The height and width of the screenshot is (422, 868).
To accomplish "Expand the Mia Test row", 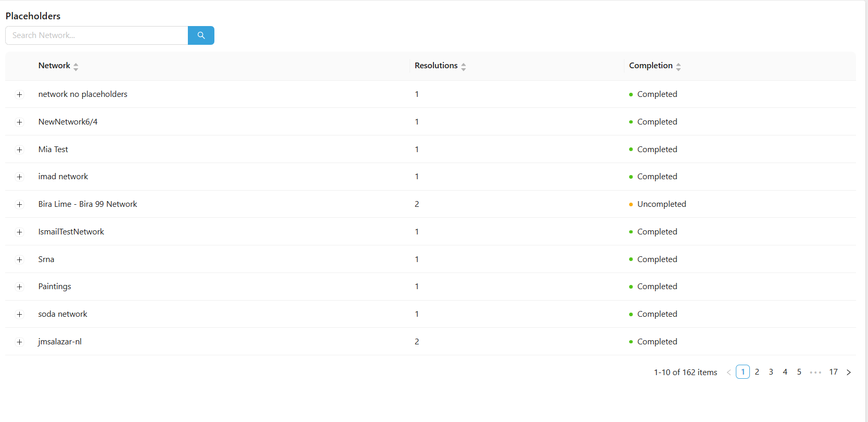I will tap(19, 150).
